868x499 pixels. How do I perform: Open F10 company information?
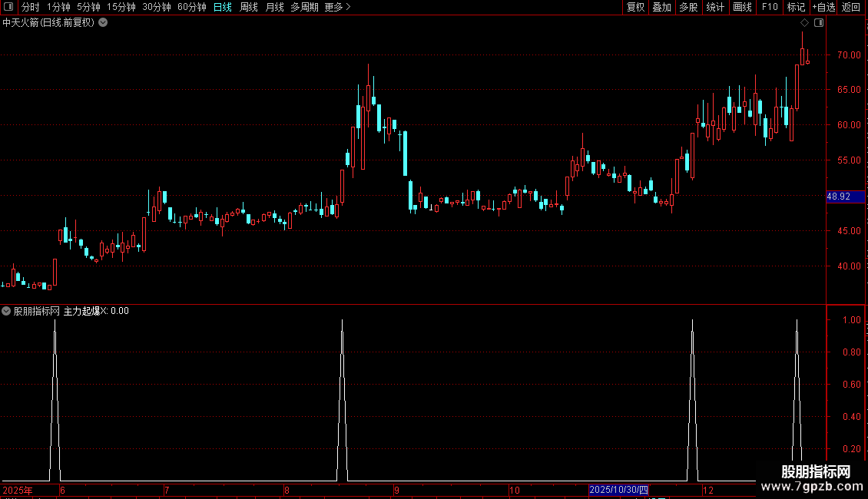click(770, 7)
